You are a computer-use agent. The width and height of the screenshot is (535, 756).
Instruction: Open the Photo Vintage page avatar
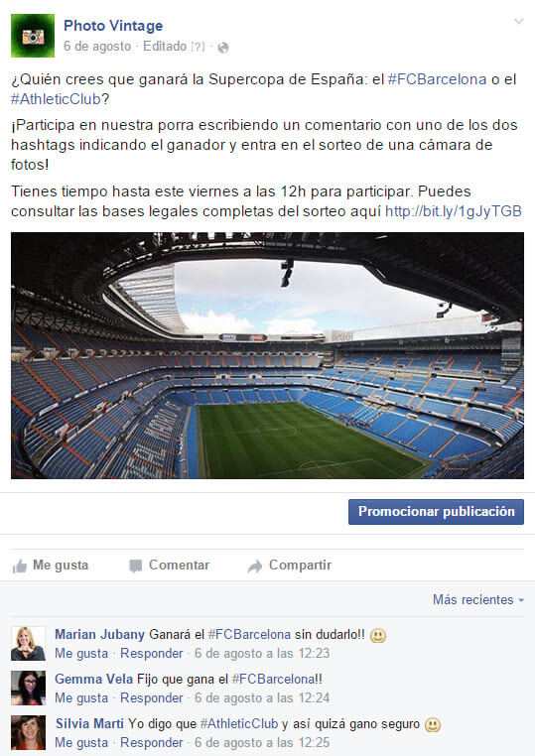coord(33,36)
